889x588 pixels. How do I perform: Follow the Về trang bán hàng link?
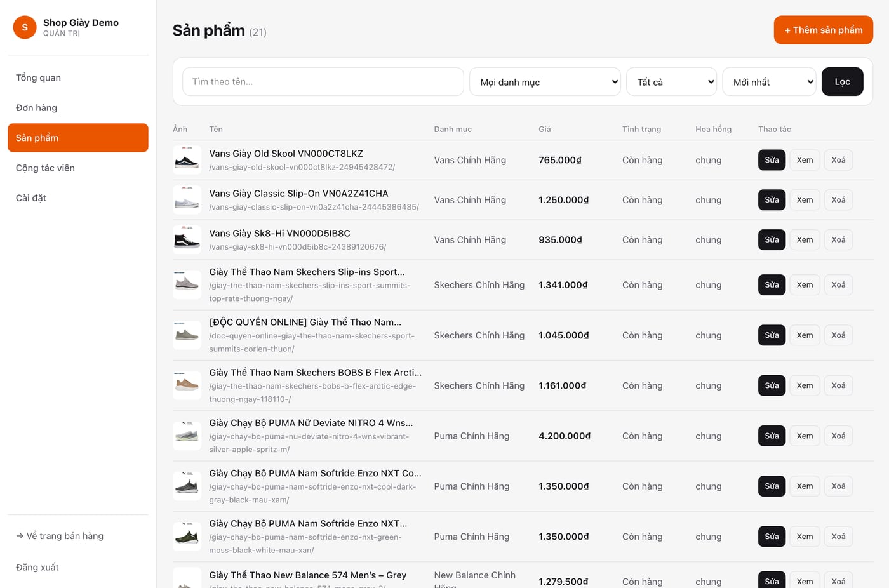pos(60,536)
